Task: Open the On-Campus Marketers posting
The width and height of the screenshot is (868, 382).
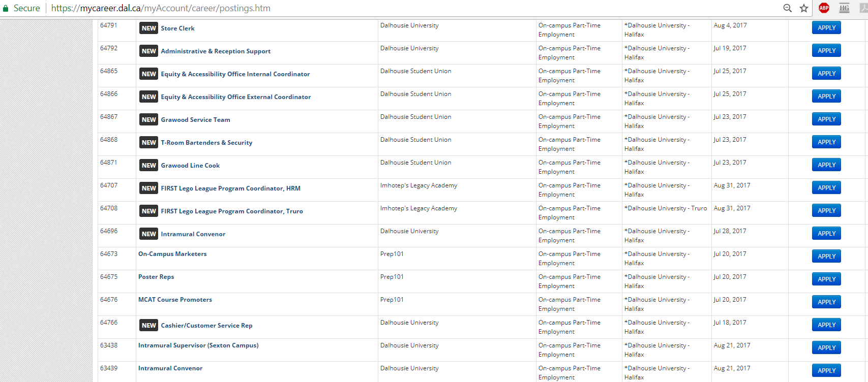Action: pyautogui.click(x=172, y=254)
